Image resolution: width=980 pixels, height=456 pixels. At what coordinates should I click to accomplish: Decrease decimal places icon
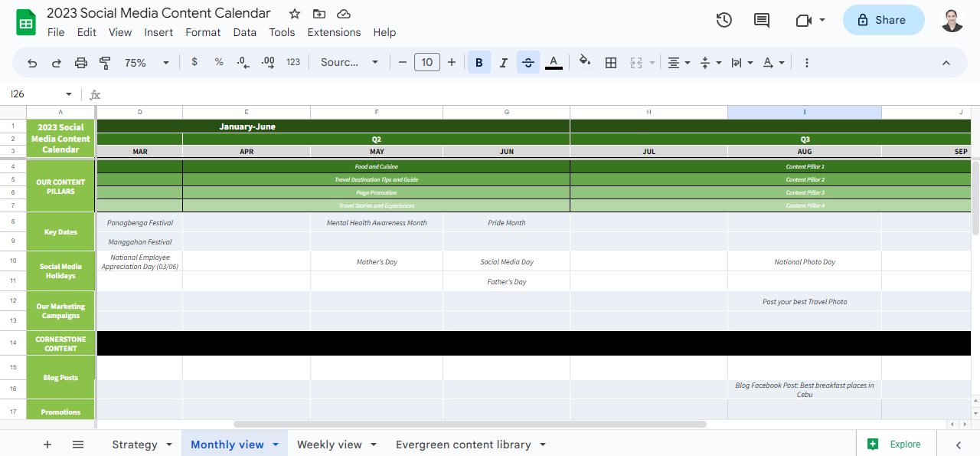click(x=243, y=62)
